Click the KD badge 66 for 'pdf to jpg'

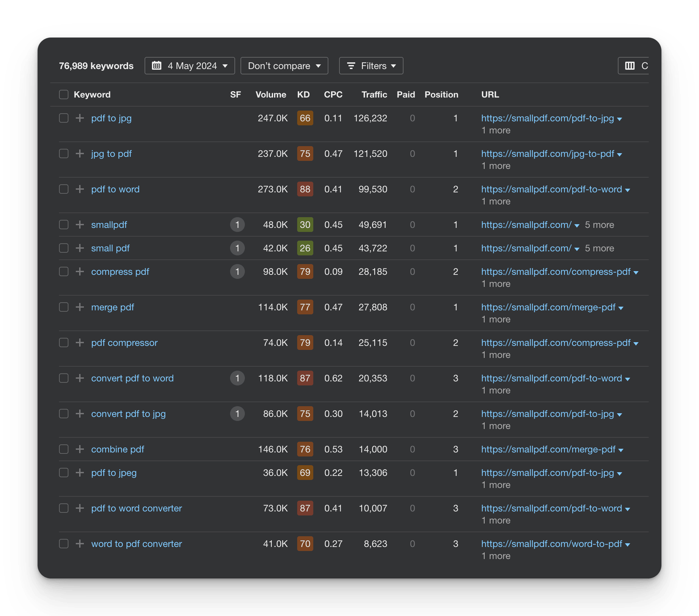[x=305, y=118]
